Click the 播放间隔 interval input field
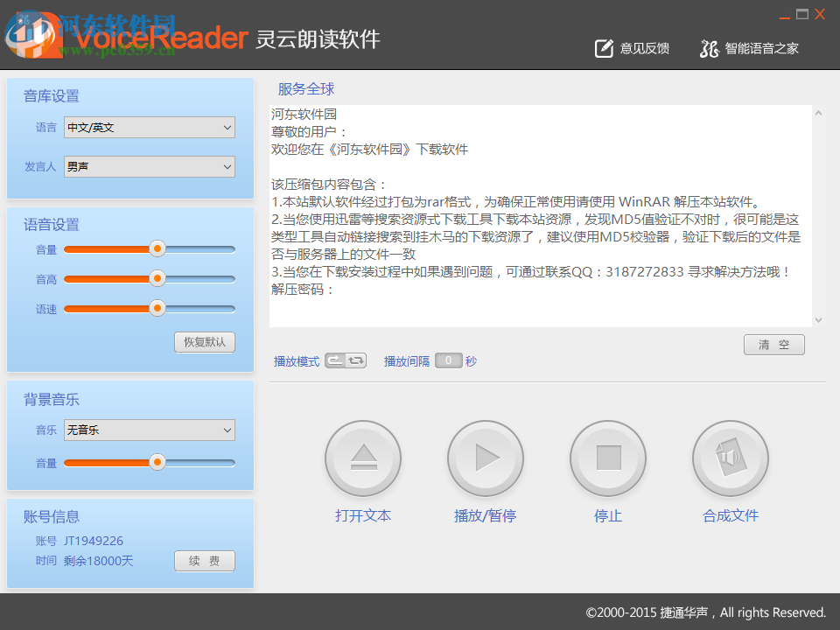This screenshot has width=840, height=630. [448, 360]
